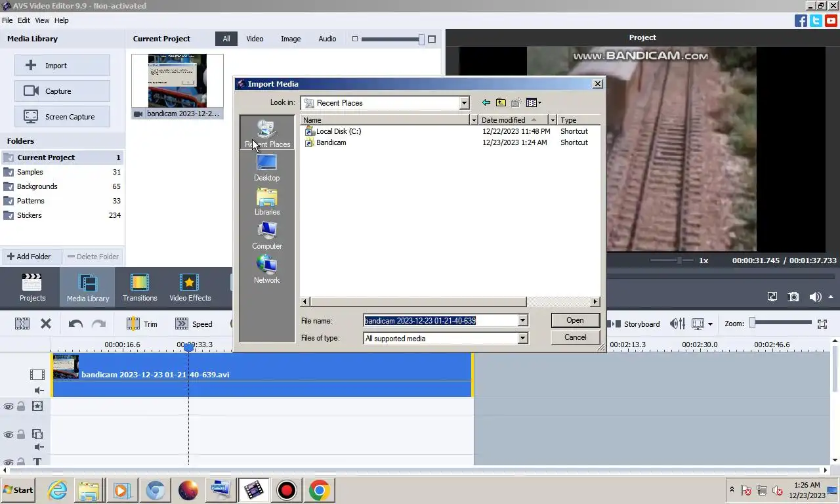Open the Files of type dropdown
840x504 pixels.
[x=522, y=339]
